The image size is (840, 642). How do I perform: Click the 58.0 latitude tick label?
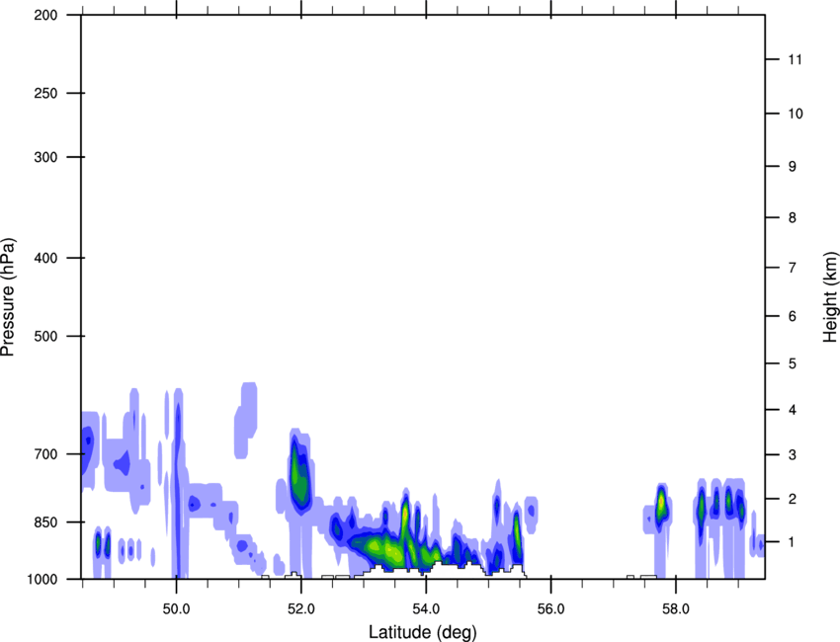676,609
